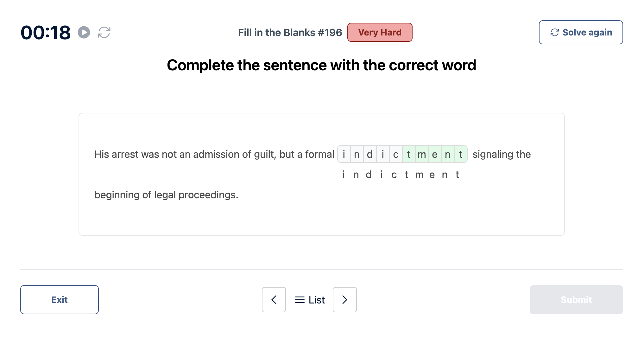
Task: Select the answer input field
Action: point(402,154)
